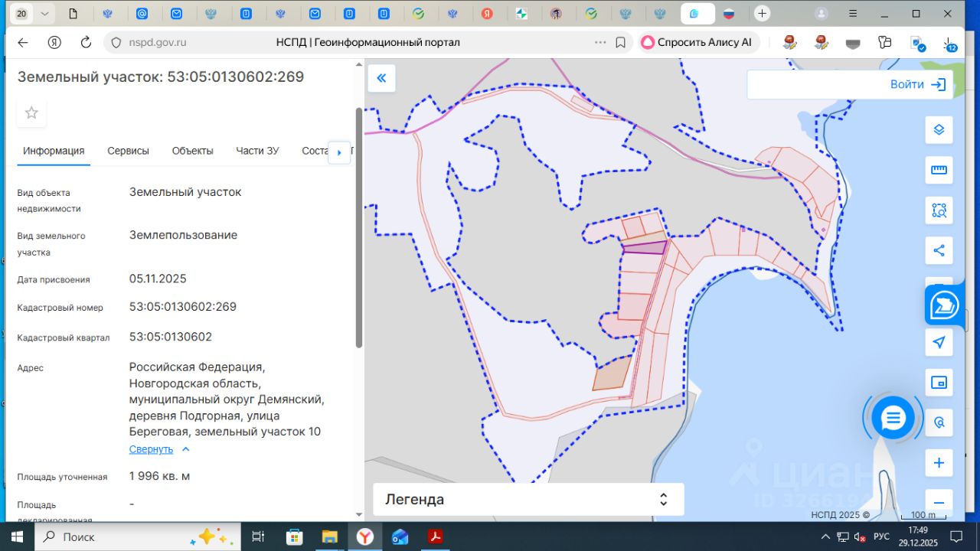Click the site protection shield icon
This screenshot has height=551, width=980.
pyautogui.click(x=116, y=43)
